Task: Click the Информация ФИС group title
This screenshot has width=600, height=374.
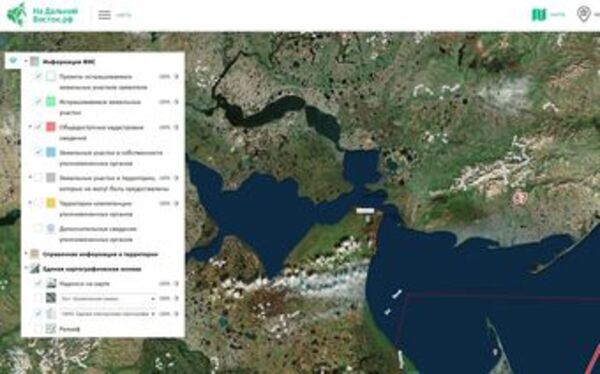Action: [69, 61]
